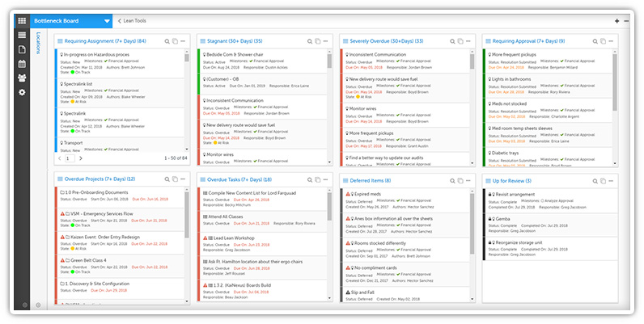Viewport: 644px width, 324px height.
Task: Open the apps grid menu icon
Action: (x=21, y=19)
